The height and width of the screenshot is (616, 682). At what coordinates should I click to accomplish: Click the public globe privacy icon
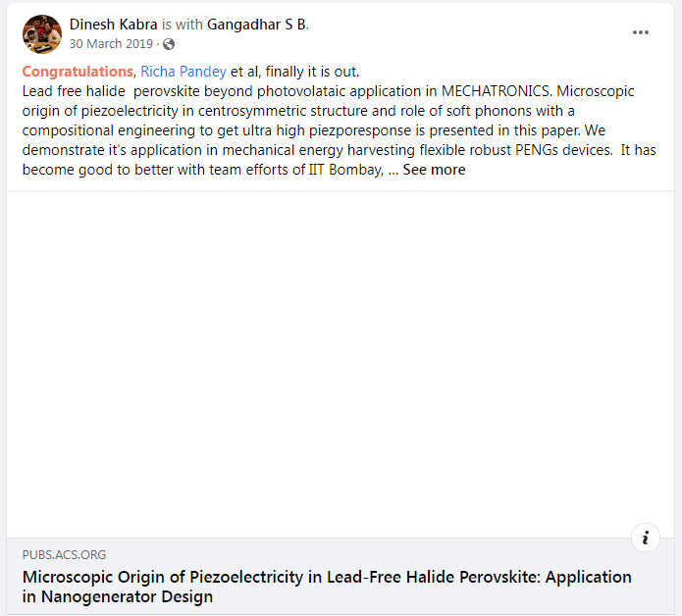(x=169, y=44)
